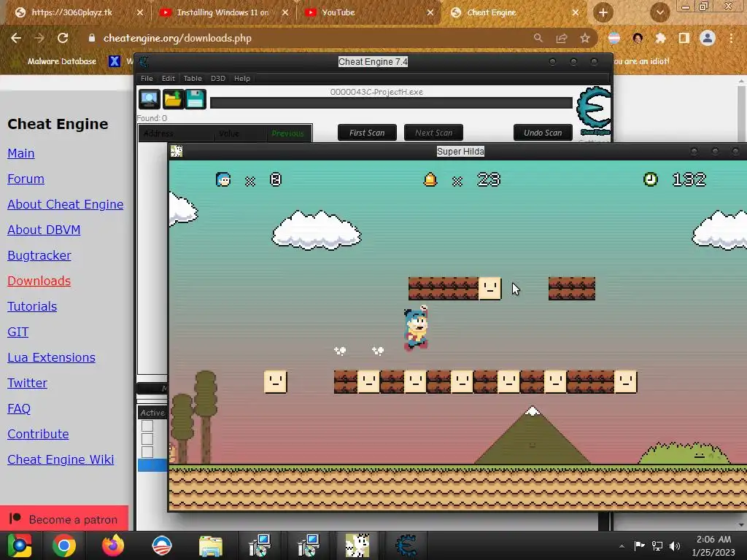Screen dimensions: 747x560
Task: Open the Edit menu in Cheat Engine
Action: 169,79
